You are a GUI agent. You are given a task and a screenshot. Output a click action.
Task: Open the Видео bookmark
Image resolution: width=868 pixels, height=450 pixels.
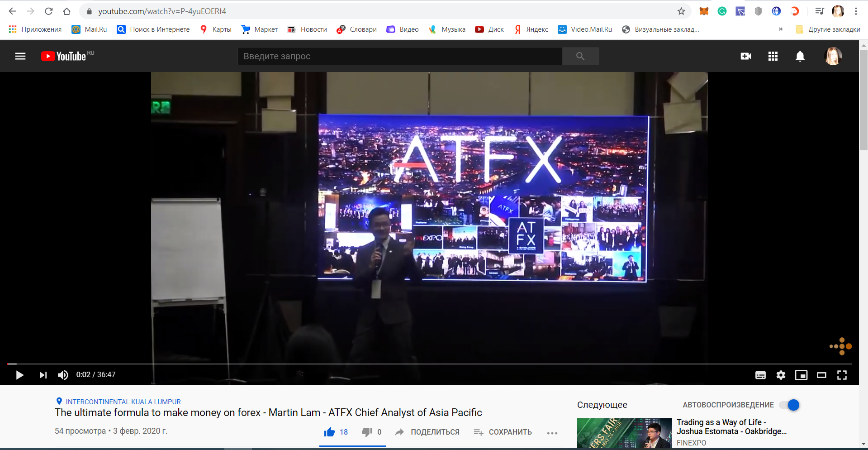click(x=403, y=29)
